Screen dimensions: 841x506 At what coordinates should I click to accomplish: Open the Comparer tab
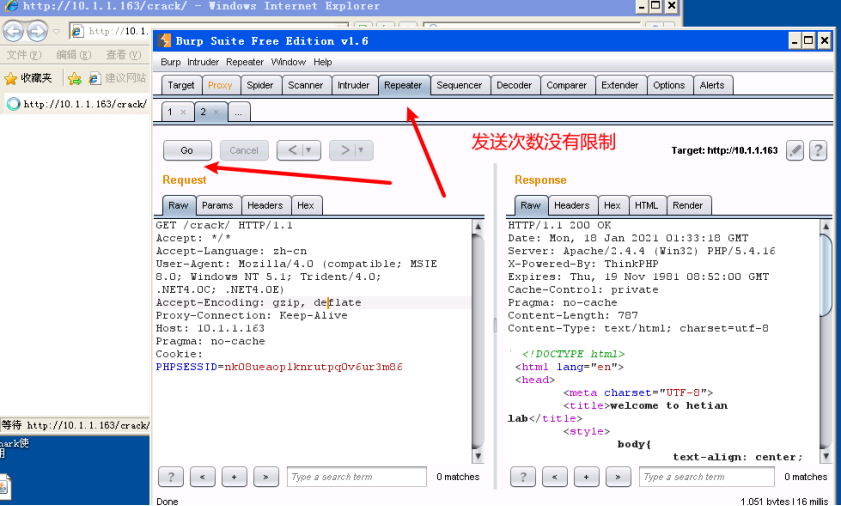pos(567,85)
